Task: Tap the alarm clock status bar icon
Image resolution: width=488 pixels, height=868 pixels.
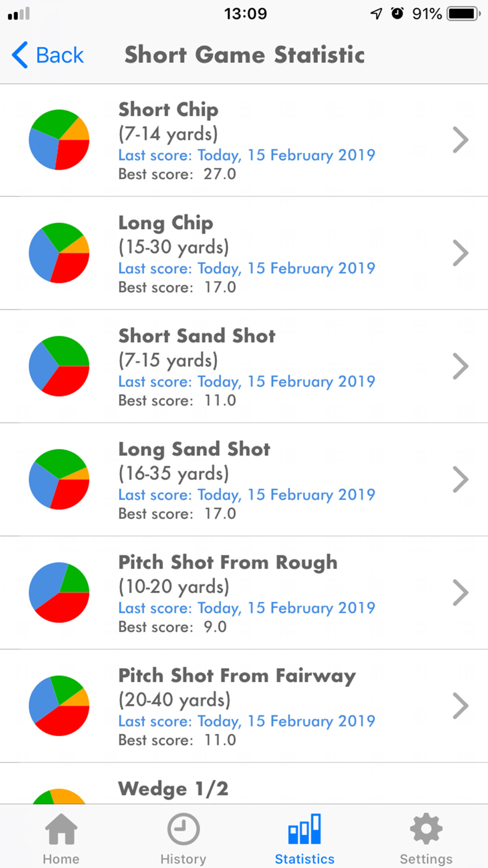Action: click(397, 13)
